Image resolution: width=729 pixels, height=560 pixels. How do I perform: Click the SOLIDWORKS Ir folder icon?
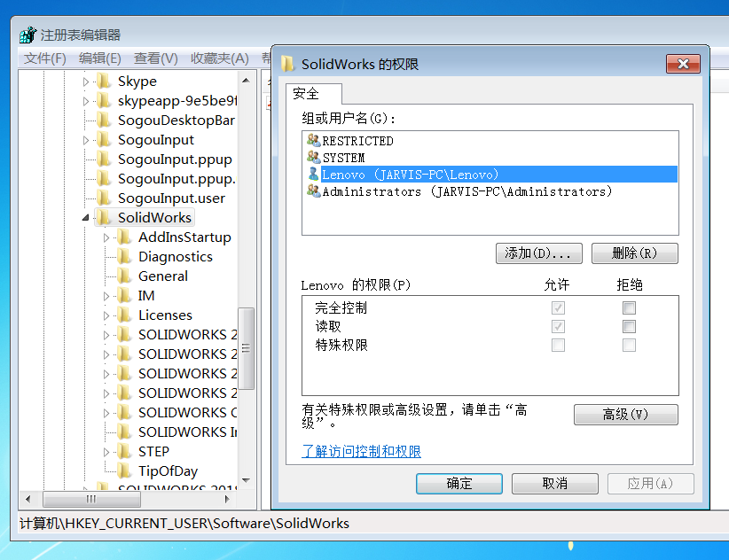click(x=124, y=432)
